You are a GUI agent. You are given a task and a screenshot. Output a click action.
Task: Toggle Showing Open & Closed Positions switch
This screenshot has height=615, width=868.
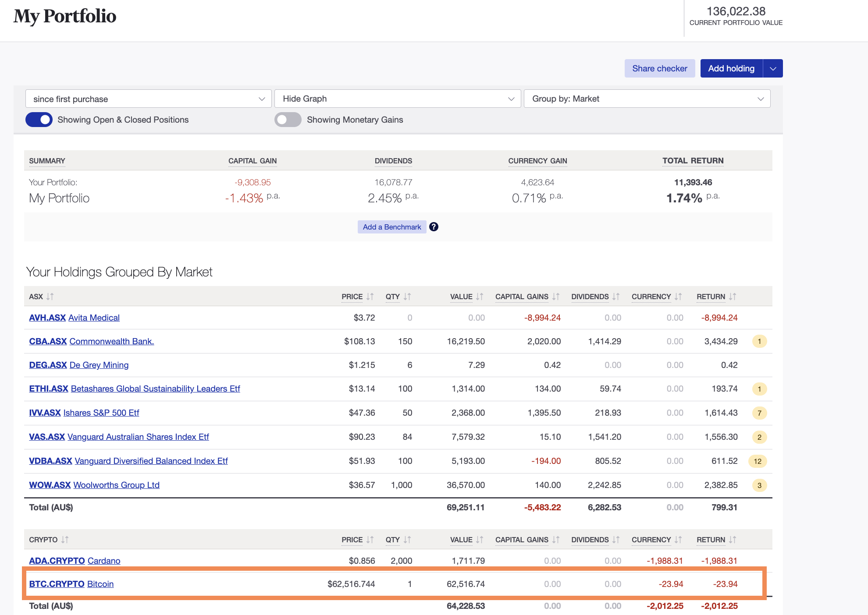coord(39,120)
